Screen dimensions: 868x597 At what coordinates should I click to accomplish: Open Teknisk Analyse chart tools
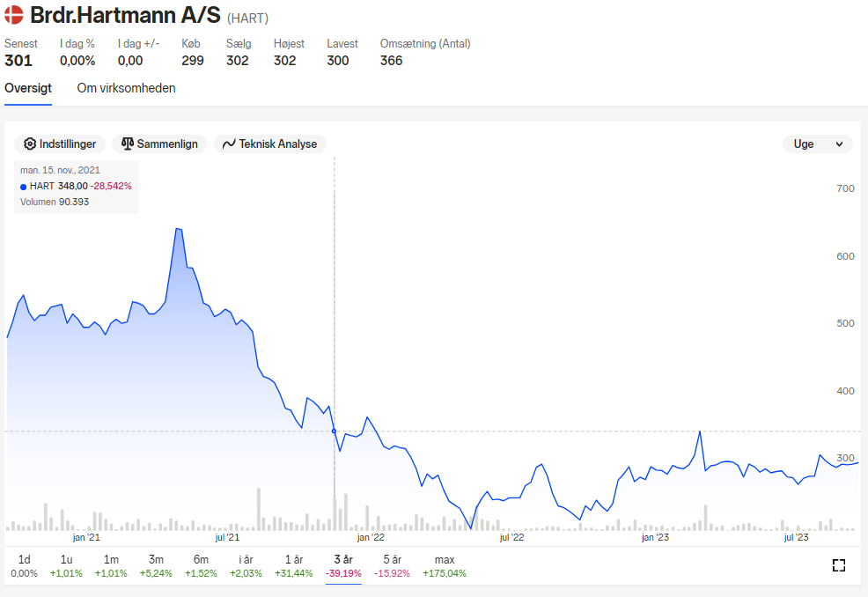click(x=270, y=144)
